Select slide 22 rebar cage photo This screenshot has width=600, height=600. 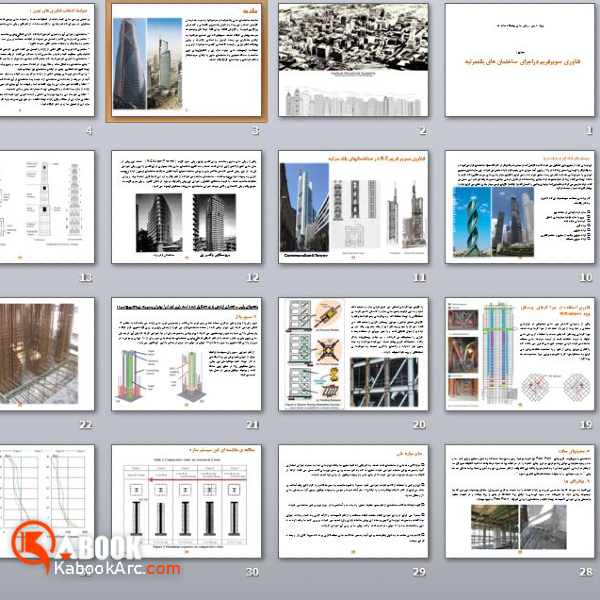[47, 354]
